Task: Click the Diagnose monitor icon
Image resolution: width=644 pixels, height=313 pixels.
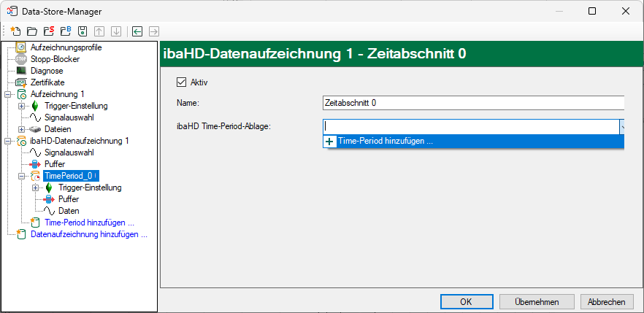Action: click(21, 71)
